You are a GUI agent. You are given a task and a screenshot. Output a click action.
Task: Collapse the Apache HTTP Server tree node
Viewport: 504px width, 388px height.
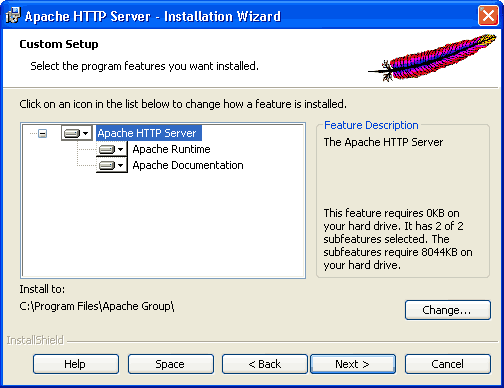(x=42, y=134)
